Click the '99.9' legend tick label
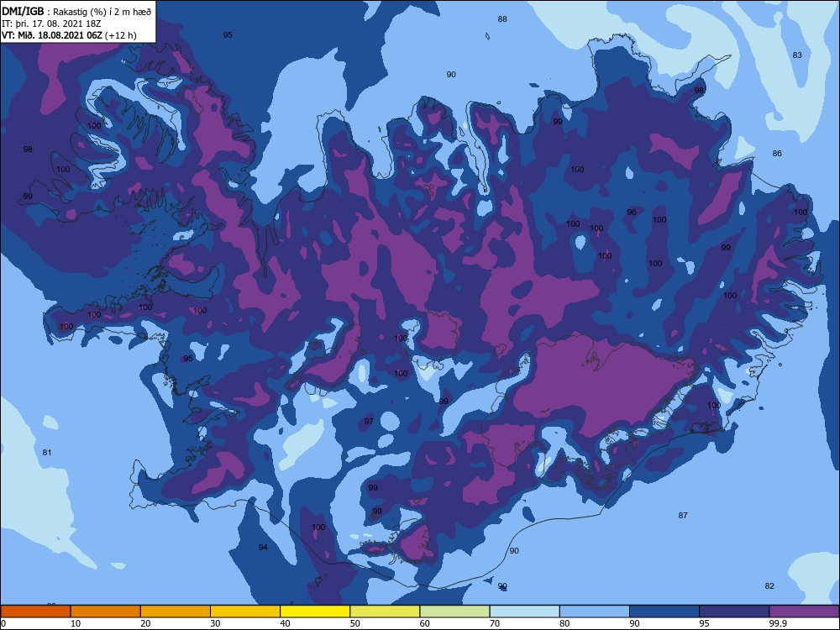This screenshot has width=840, height=630. [x=777, y=623]
